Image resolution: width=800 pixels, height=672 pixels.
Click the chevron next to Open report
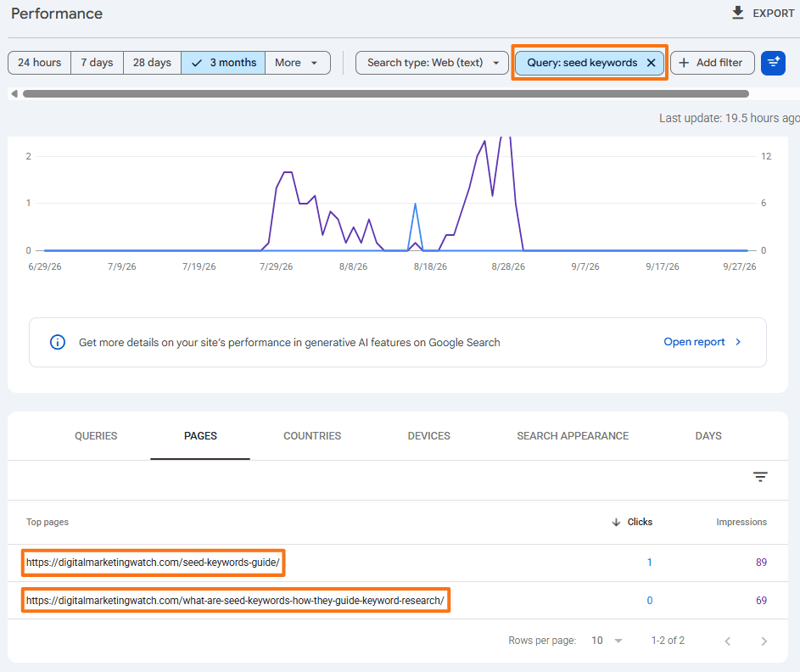pyautogui.click(x=738, y=342)
